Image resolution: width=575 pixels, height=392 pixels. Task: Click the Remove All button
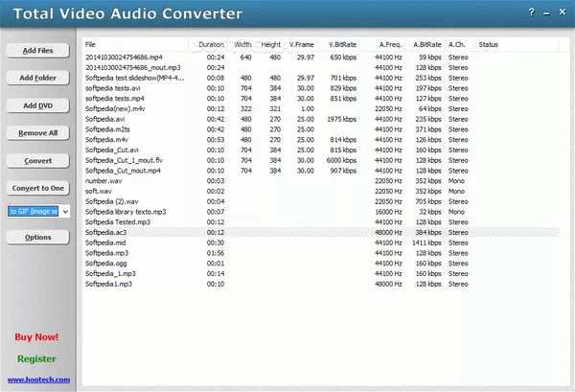[37, 133]
